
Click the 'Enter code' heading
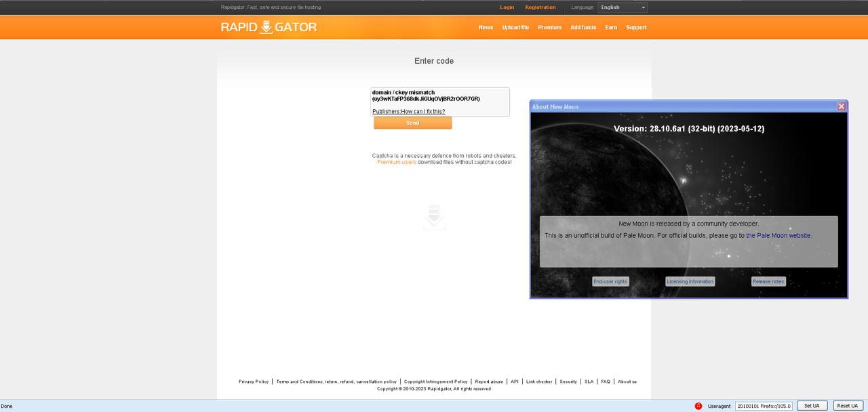pyautogui.click(x=434, y=61)
